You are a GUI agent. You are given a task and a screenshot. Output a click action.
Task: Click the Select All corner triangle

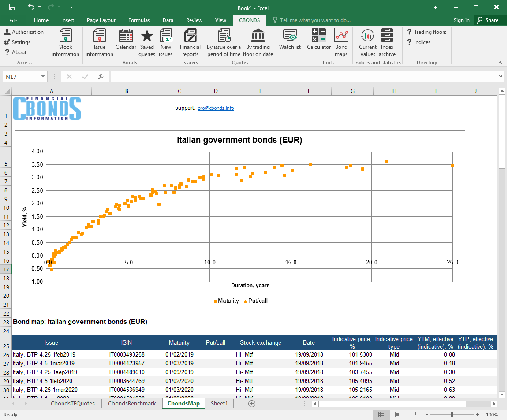pos(7,91)
